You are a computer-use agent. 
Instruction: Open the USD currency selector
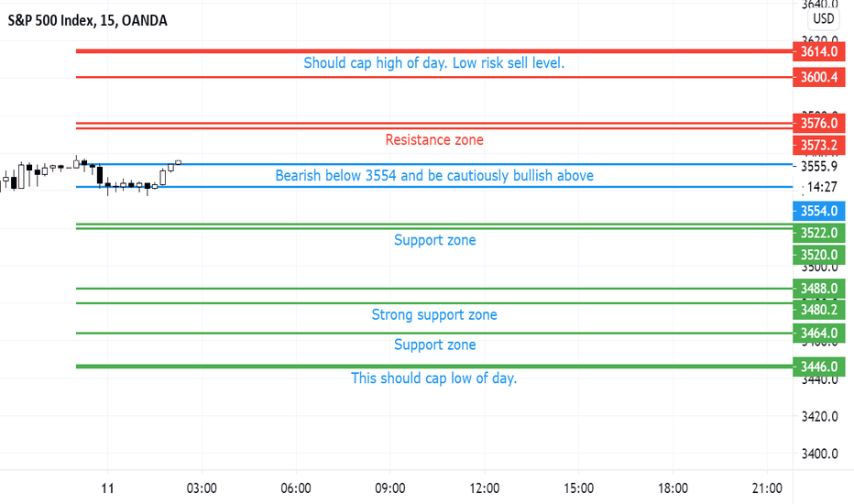[823, 18]
